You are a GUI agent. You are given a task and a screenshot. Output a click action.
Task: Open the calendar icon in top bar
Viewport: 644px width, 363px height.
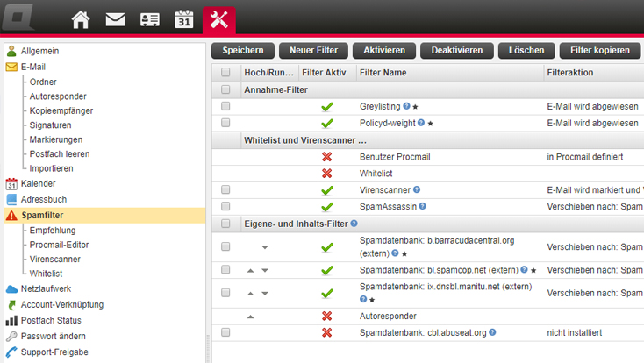coord(184,19)
